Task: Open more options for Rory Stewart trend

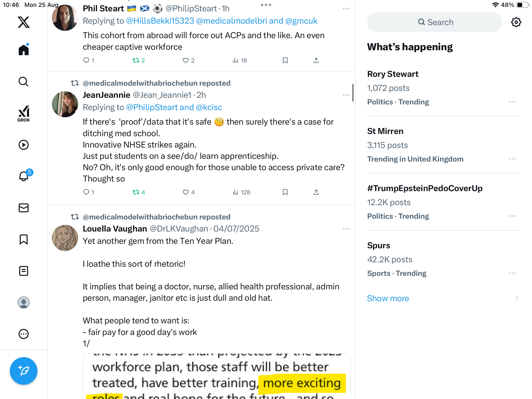Action: point(512,102)
